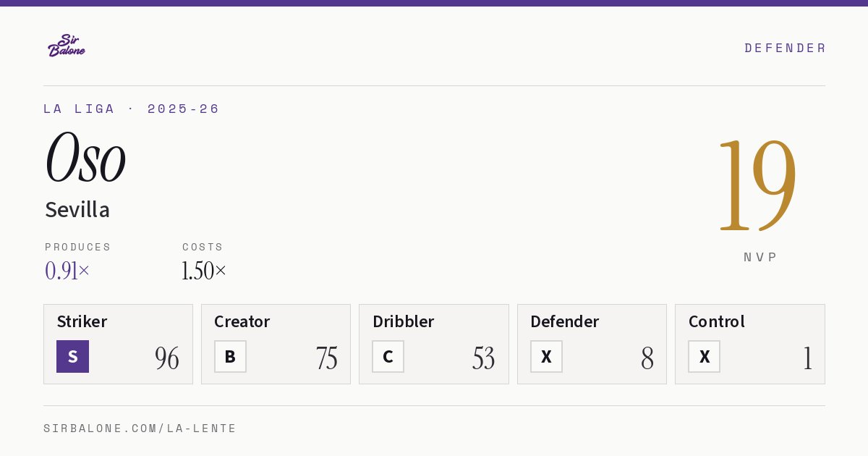The height and width of the screenshot is (456, 868).
Task: Click the gold 19 NVP score
Action: click(x=757, y=185)
